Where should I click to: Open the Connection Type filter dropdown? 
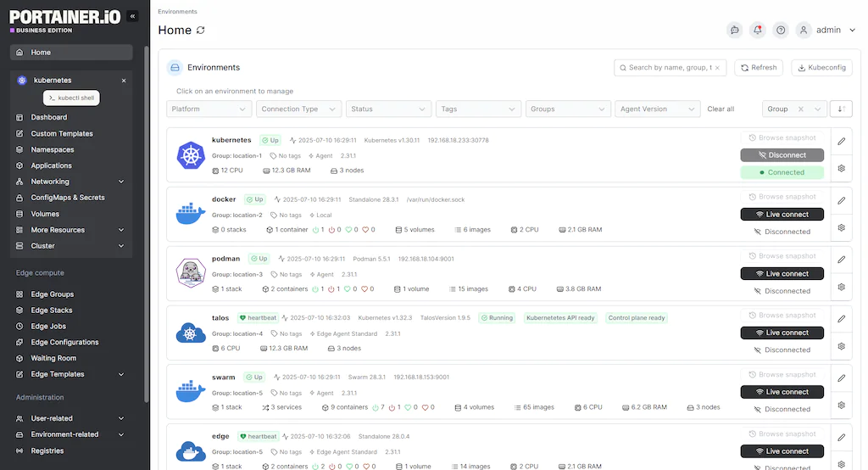tap(298, 109)
